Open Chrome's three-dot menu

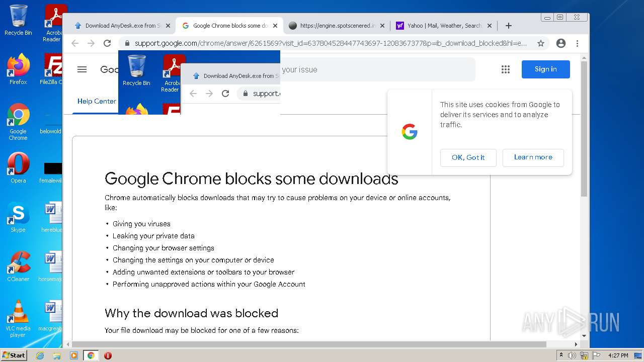578,43
